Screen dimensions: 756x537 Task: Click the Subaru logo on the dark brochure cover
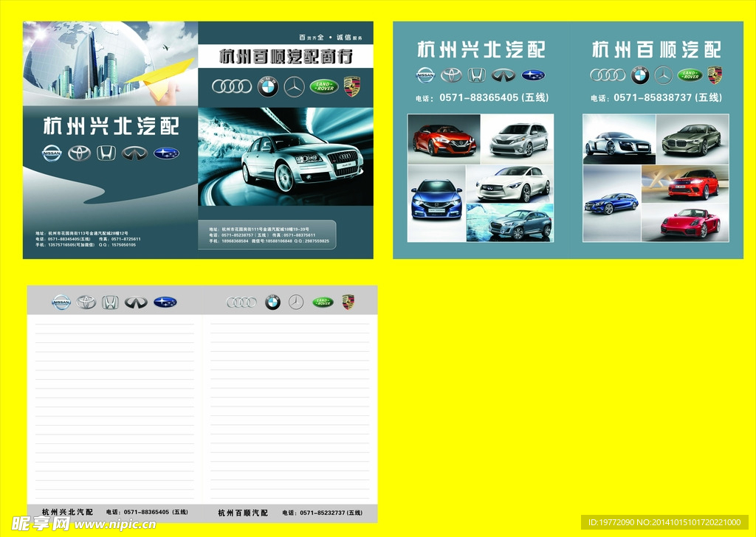point(166,153)
